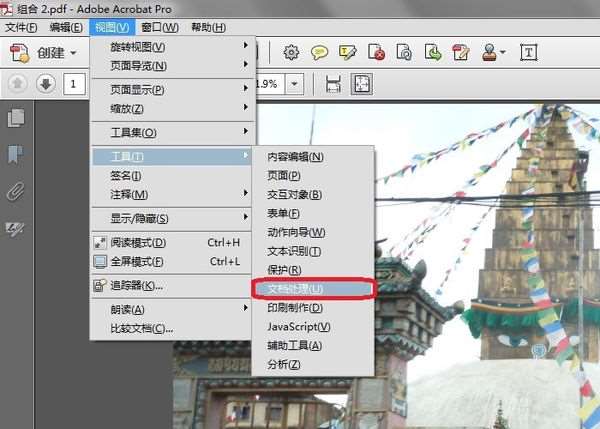
Task: Click the fit one full page icon
Action: point(362,84)
